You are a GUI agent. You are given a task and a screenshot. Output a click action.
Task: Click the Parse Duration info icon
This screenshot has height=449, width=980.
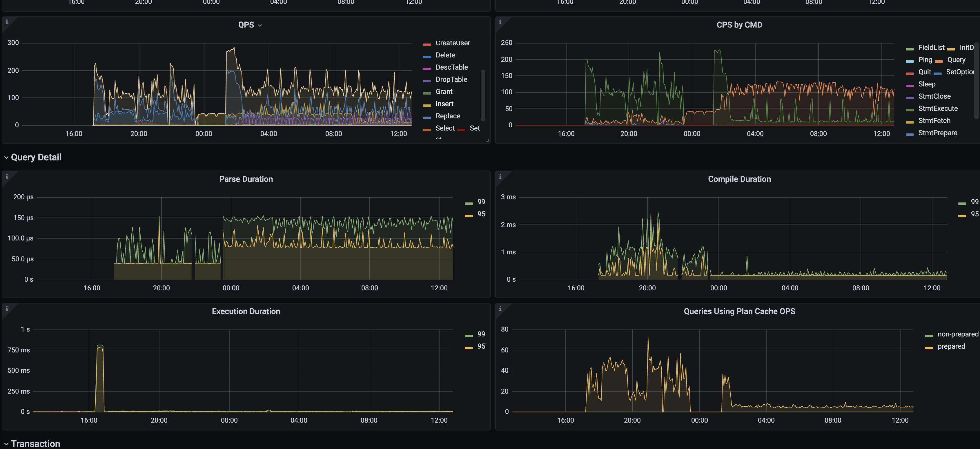6,177
